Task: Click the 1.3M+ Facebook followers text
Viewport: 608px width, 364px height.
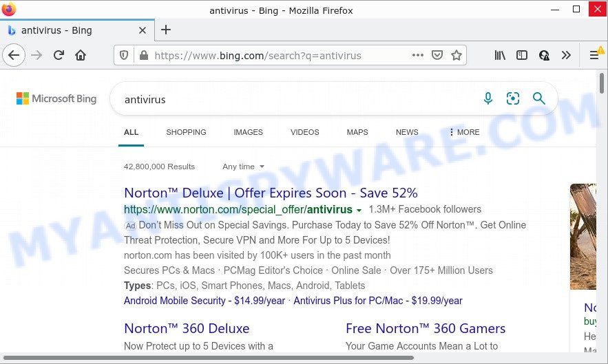Action: (x=425, y=209)
